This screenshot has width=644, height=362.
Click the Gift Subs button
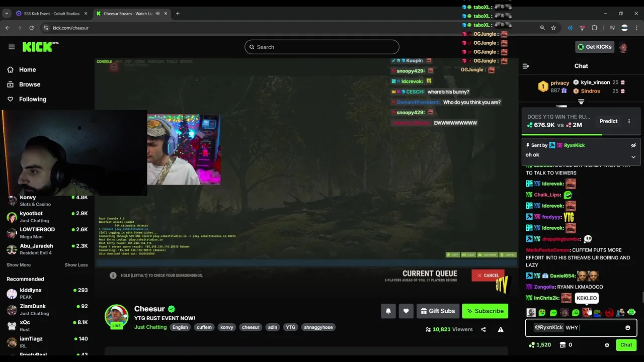pyautogui.click(x=437, y=311)
